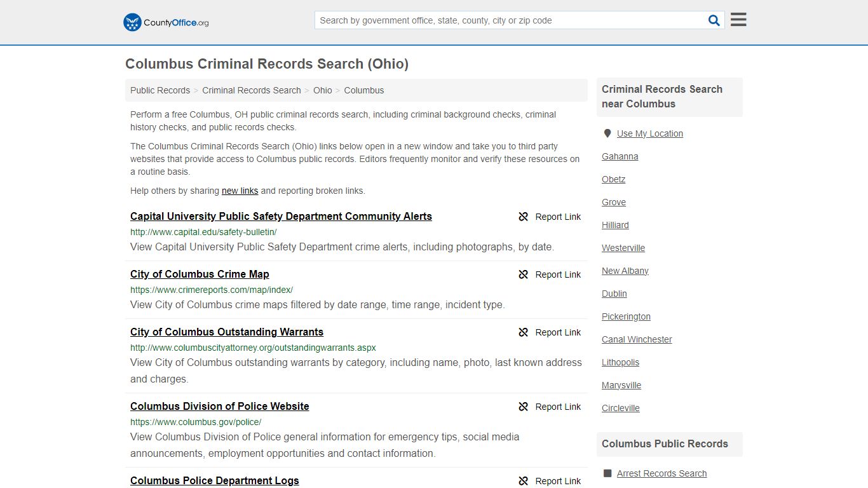Select Dublin in nearby list
This screenshot has height=488, width=868.
614,294
